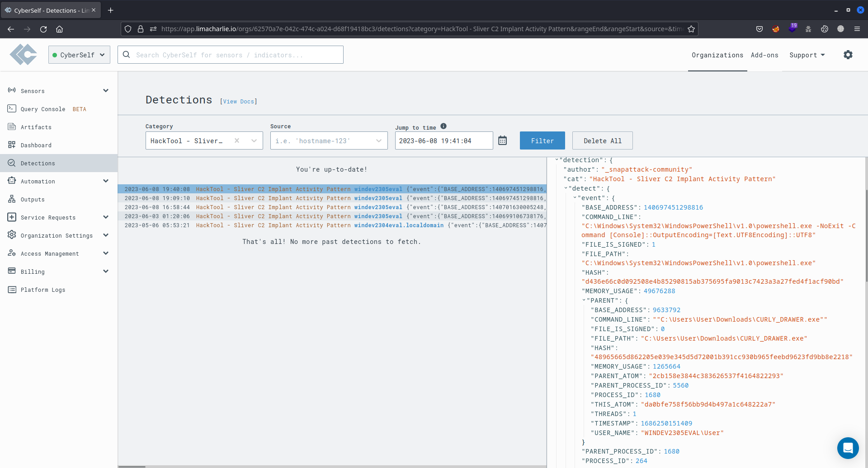
Task: Click the Delete All button
Action: [602, 140]
